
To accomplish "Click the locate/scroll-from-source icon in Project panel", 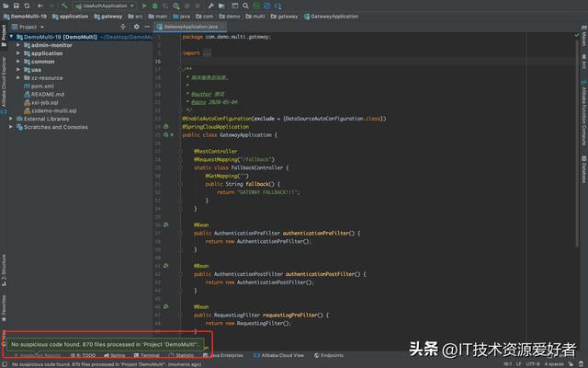I will point(122,27).
